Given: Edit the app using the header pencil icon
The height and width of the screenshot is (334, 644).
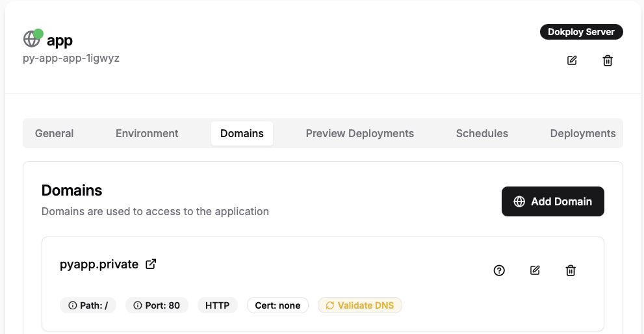Looking at the screenshot, I should [572, 60].
